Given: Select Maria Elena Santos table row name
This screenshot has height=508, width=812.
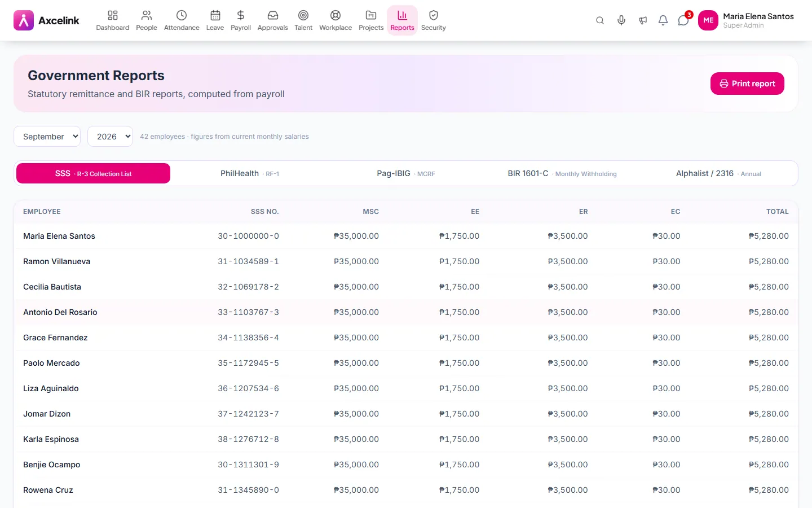Looking at the screenshot, I should 59,236.
